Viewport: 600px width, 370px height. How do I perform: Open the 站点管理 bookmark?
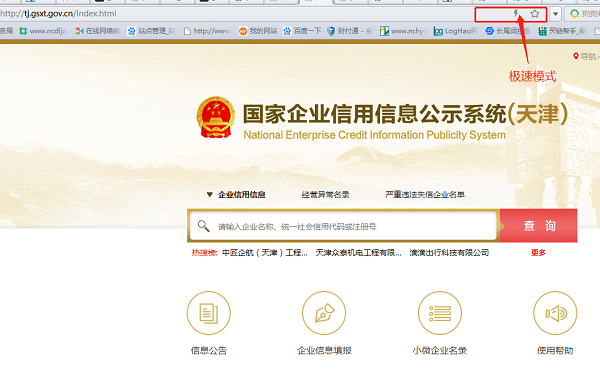[151, 31]
